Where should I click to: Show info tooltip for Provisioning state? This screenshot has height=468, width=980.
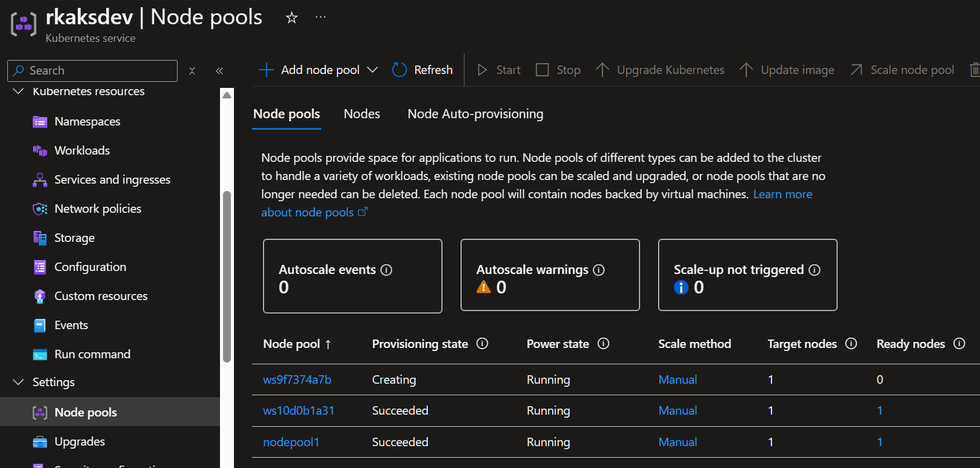tap(482, 344)
